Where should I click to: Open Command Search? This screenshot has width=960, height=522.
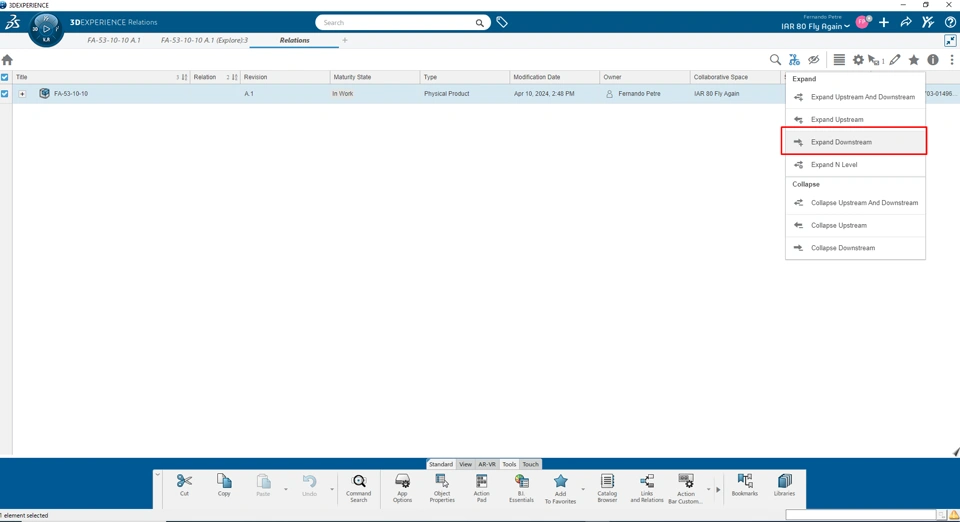(x=359, y=488)
